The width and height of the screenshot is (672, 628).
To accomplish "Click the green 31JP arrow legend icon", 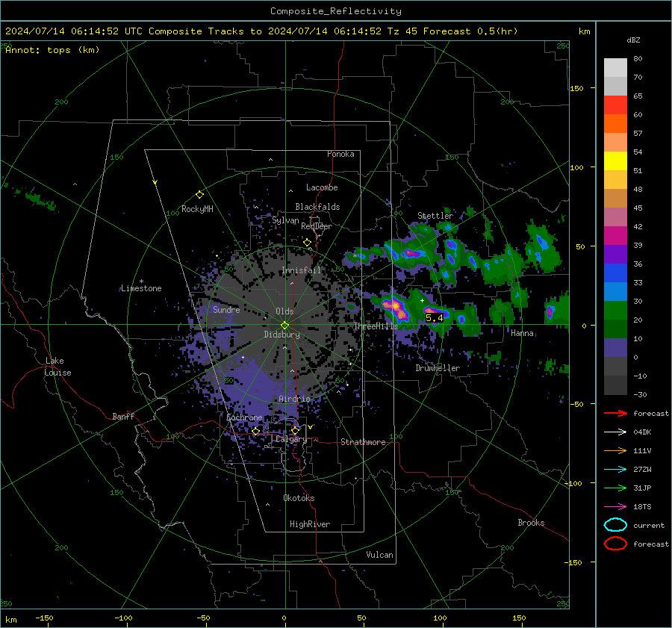I will [x=615, y=488].
